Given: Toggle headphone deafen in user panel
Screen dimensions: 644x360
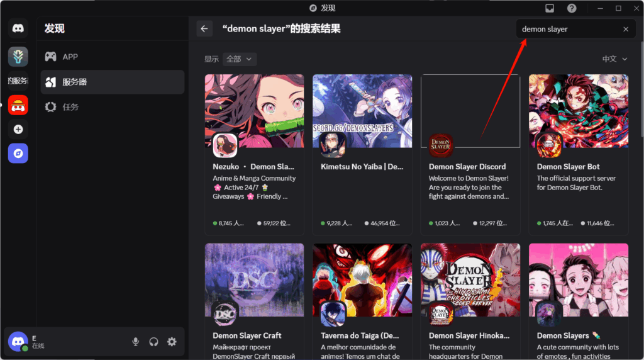Looking at the screenshot, I should [153, 342].
